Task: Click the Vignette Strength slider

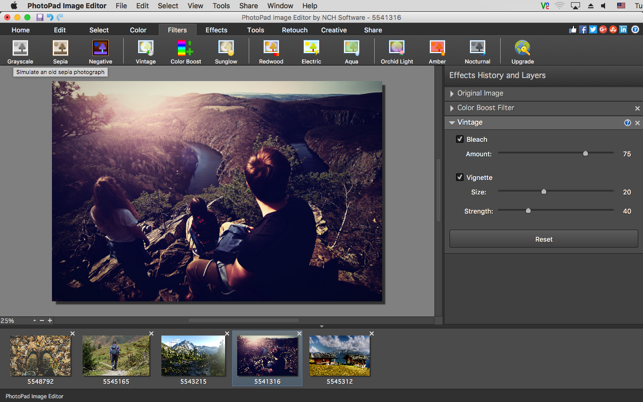Action: coord(556,210)
